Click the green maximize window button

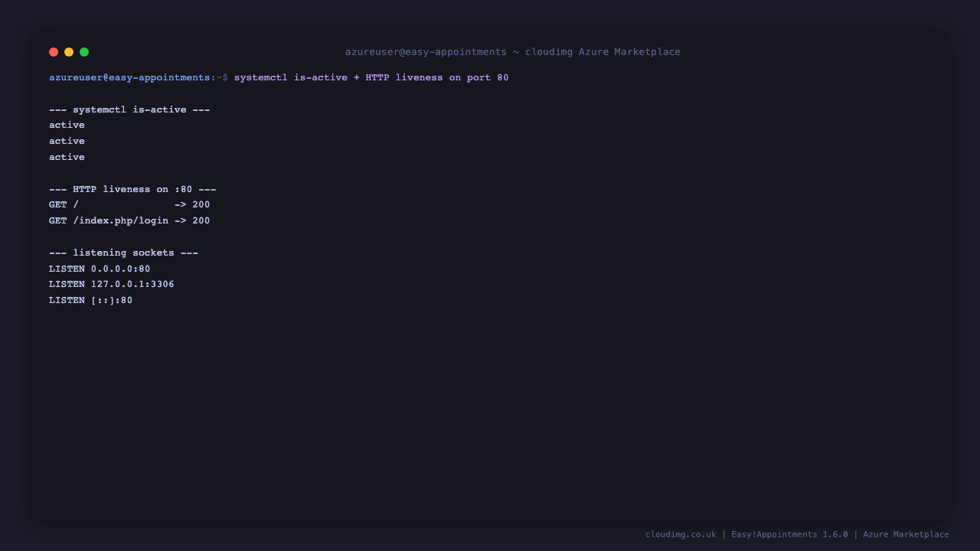[84, 52]
